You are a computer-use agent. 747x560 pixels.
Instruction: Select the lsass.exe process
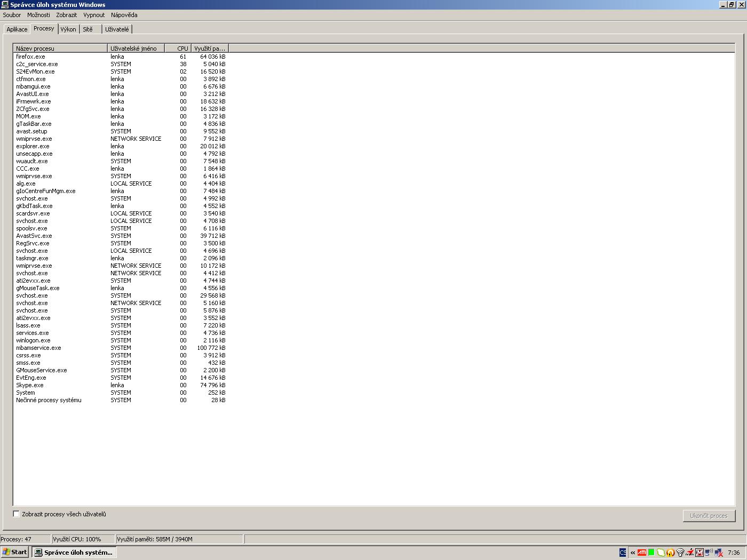point(121,325)
